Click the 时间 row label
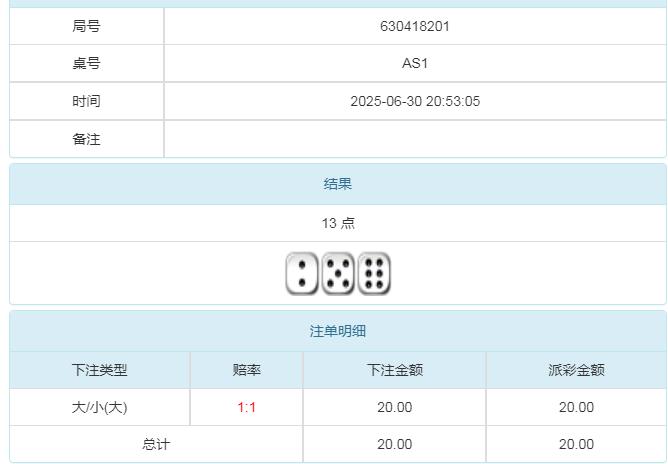This screenshot has width=668, height=464. [87, 101]
